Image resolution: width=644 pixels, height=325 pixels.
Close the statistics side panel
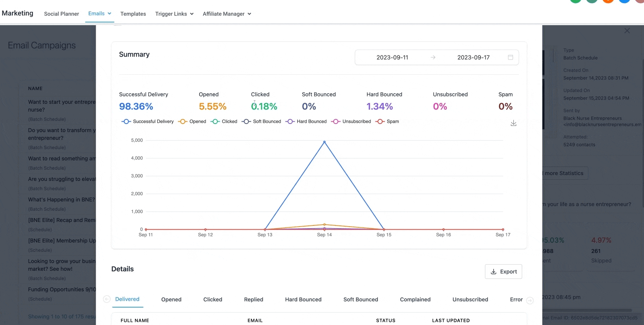[627, 31]
